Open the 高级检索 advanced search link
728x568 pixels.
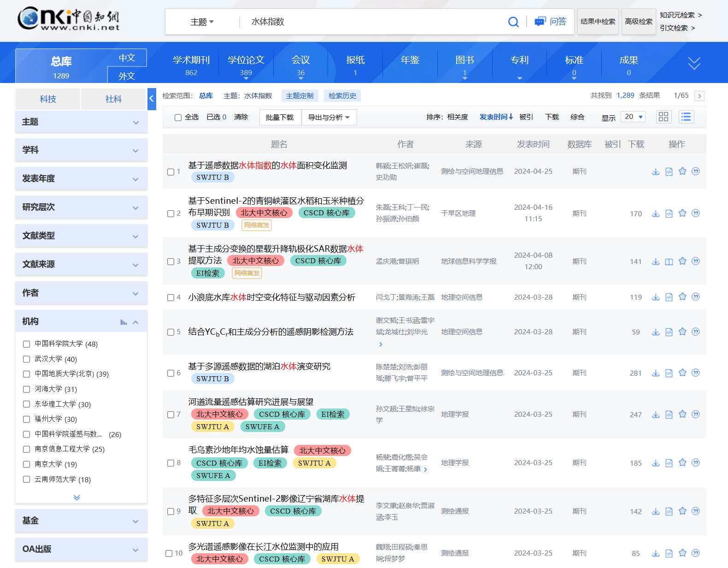[639, 22]
